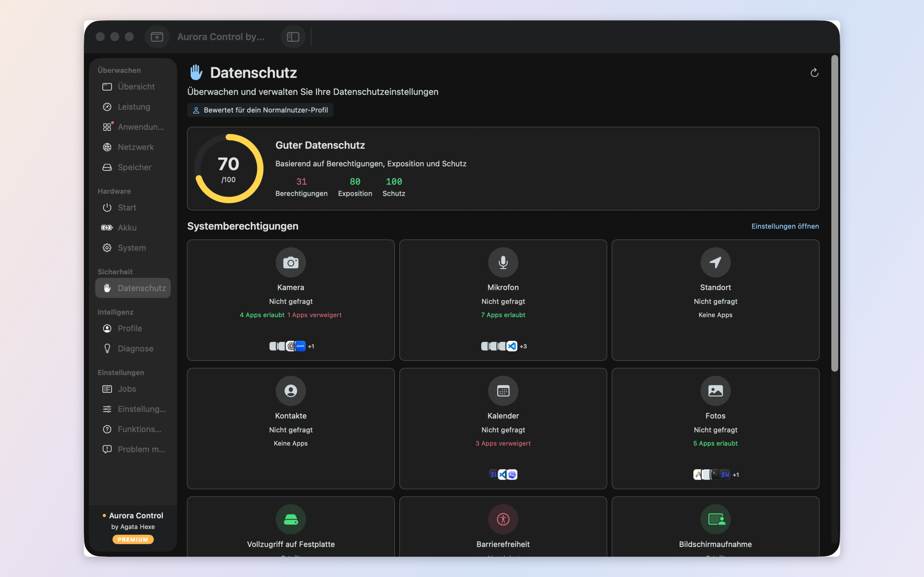Image resolution: width=924 pixels, height=577 pixels.
Task: Click the Vollzugriff auf Festplatte drive icon
Action: point(291,519)
